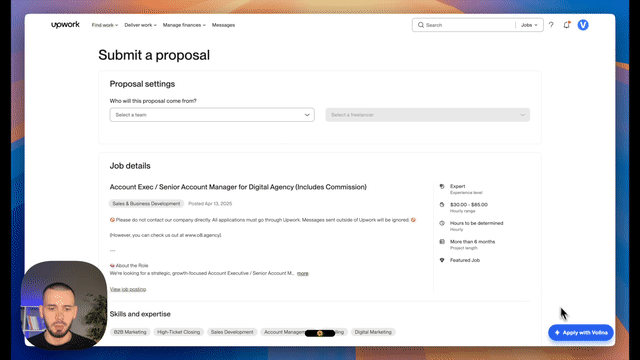This screenshot has height=360, width=640.
Task: Open the Deliver work menu
Action: click(x=140, y=25)
